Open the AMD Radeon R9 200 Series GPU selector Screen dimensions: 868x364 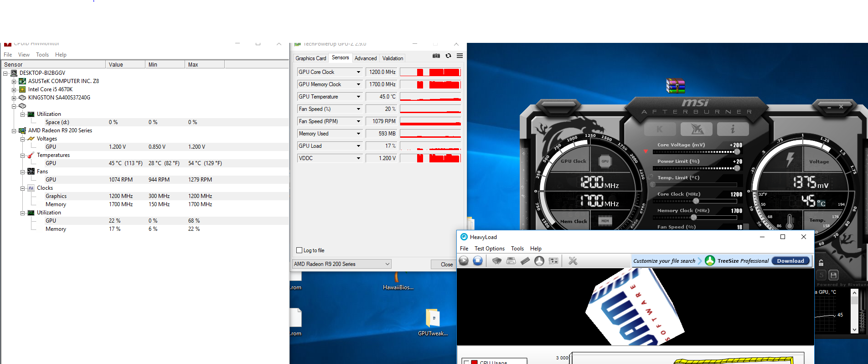tap(342, 264)
